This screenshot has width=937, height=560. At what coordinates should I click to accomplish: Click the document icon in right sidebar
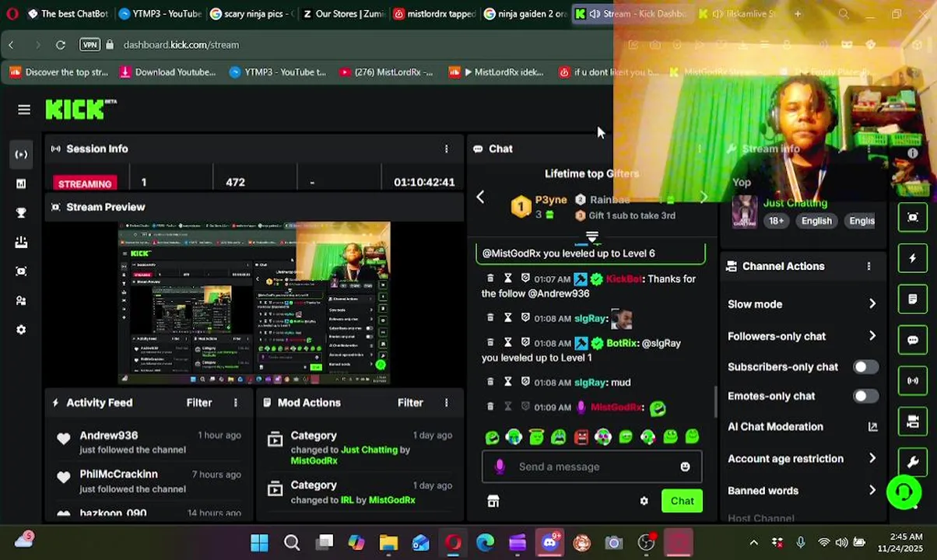(912, 299)
